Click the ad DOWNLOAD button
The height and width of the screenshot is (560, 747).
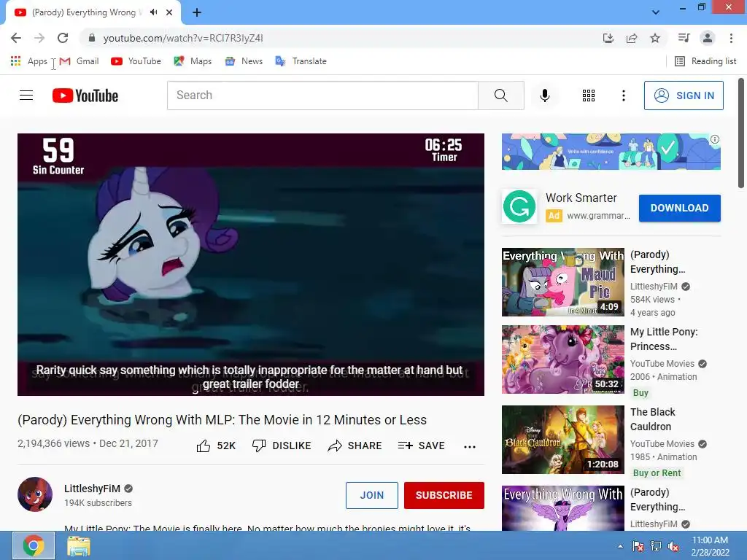coord(679,208)
